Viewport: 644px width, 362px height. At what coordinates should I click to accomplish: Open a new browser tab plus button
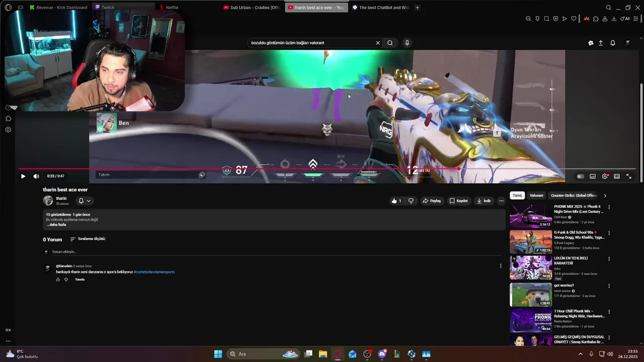pyautogui.click(x=417, y=8)
